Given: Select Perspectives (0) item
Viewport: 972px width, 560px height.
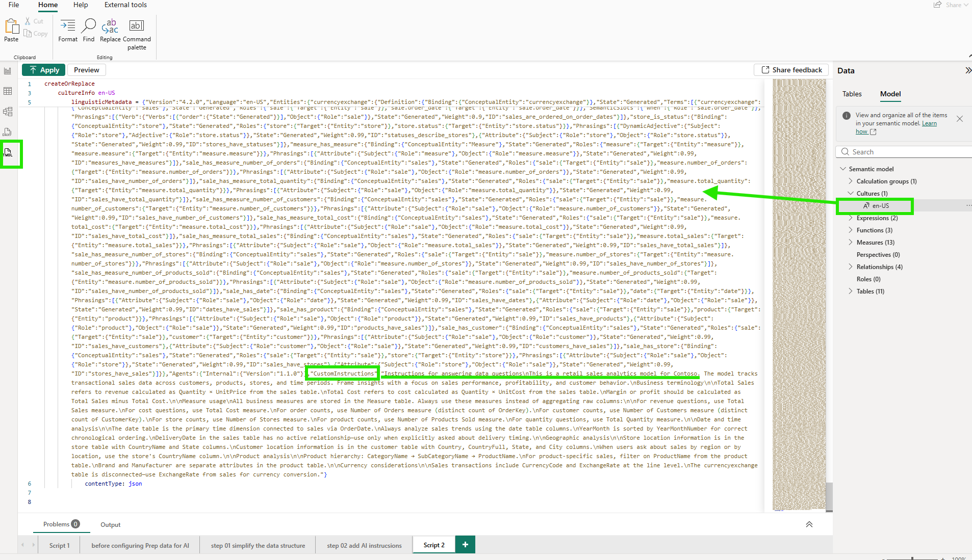Looking at the screenshot, I should tap(878, 255).
